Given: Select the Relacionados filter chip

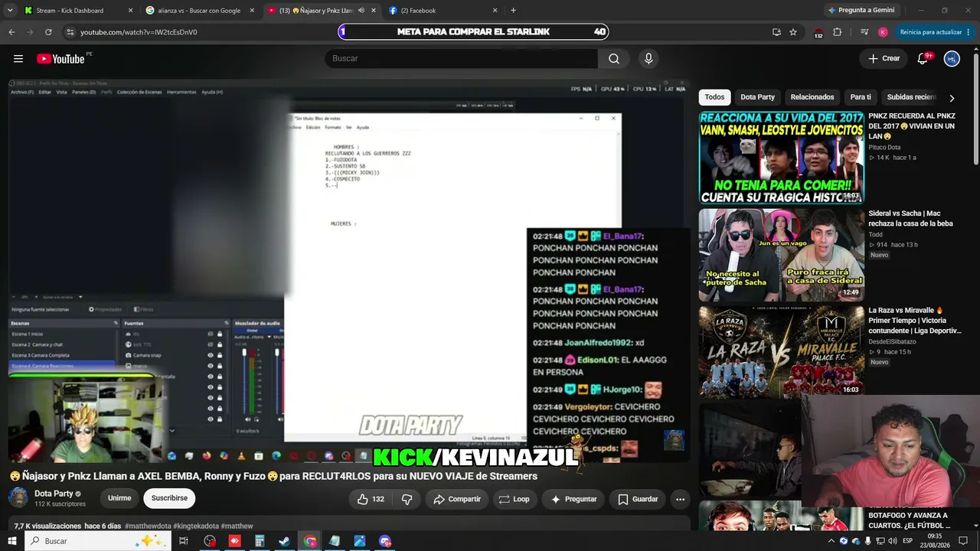Looking at the screenshot, I should (812, 97).
